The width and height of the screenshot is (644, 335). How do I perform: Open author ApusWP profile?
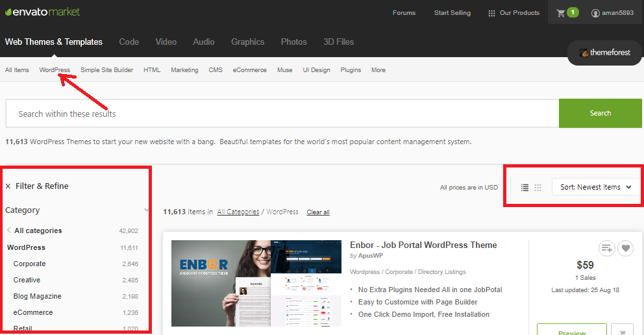(371, 256)
